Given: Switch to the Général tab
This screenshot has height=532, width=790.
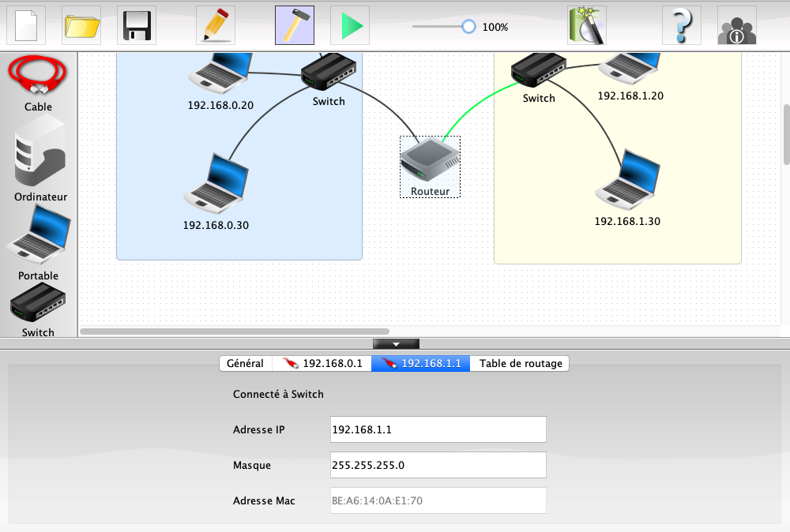Looking at the screenshot, I should (x=245, y=363).
